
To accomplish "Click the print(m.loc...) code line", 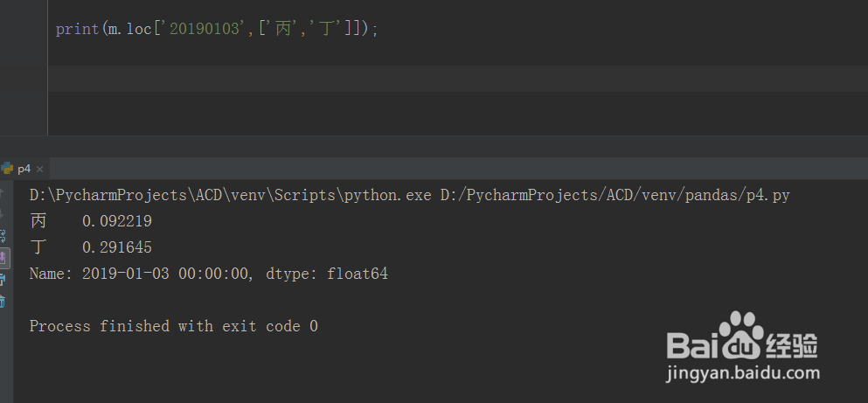I will click(217, 29).
